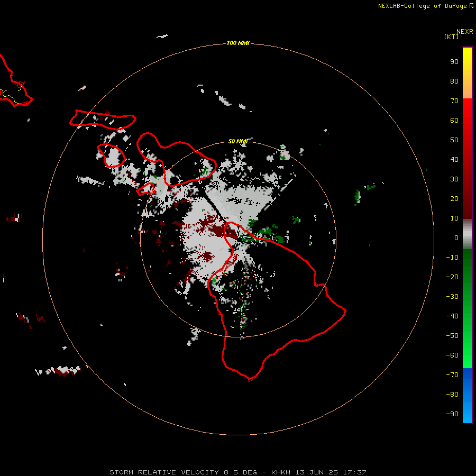Click the -20 value on velocity scale
Image resolution: width=476 pixels, height=476 pixels.
452,277
